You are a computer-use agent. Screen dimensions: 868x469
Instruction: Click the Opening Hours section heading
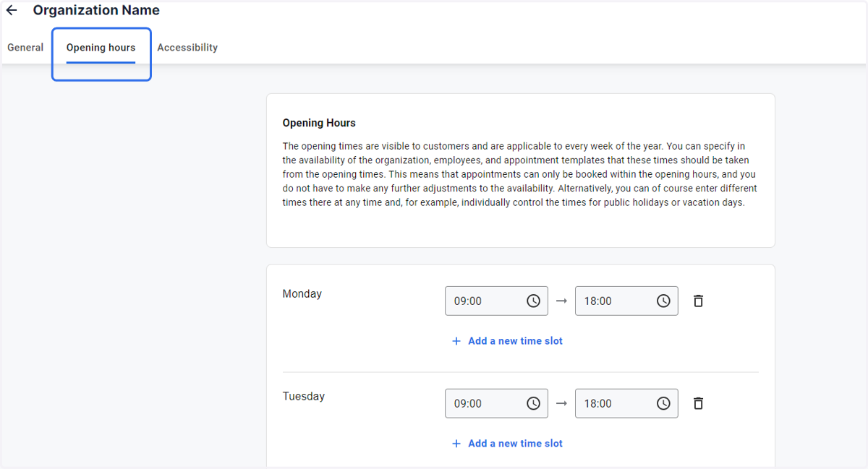point(319,124)
